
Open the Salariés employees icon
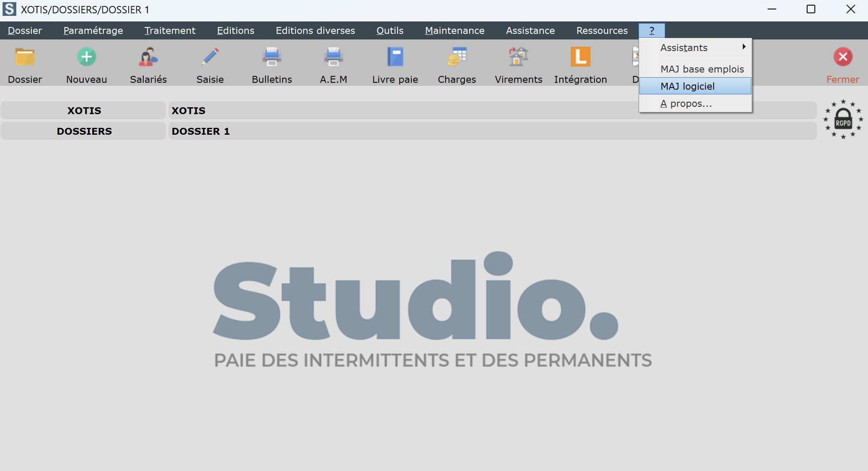[148, 57]
